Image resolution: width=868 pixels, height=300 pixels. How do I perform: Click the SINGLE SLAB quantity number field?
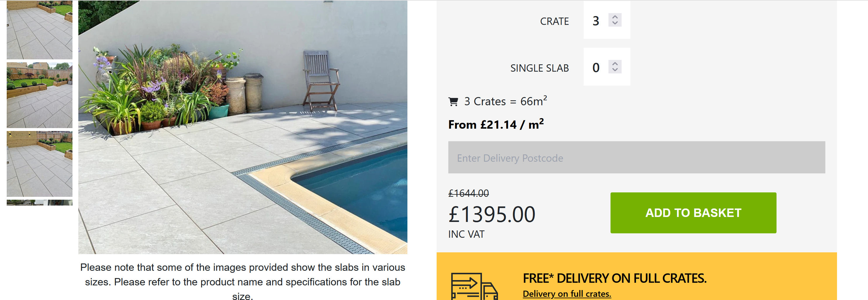tap(596, 68)
